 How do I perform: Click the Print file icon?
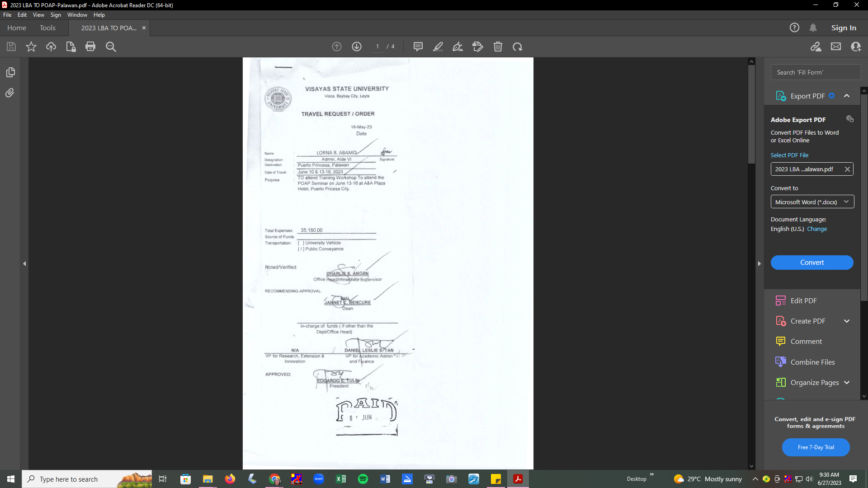[90, 47]
